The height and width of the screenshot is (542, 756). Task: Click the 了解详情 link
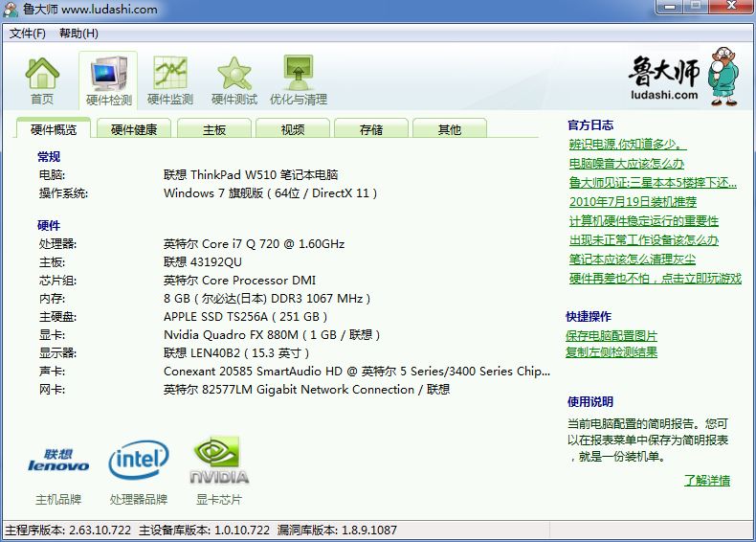click(x=707, y=480)
